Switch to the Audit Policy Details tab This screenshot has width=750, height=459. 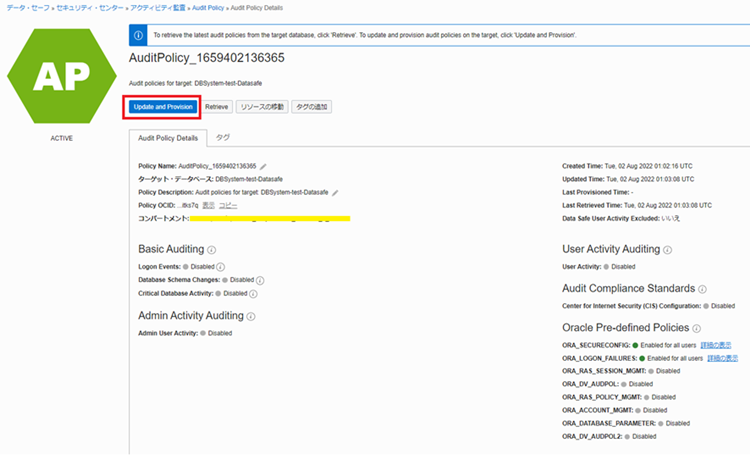coord(168,137)
